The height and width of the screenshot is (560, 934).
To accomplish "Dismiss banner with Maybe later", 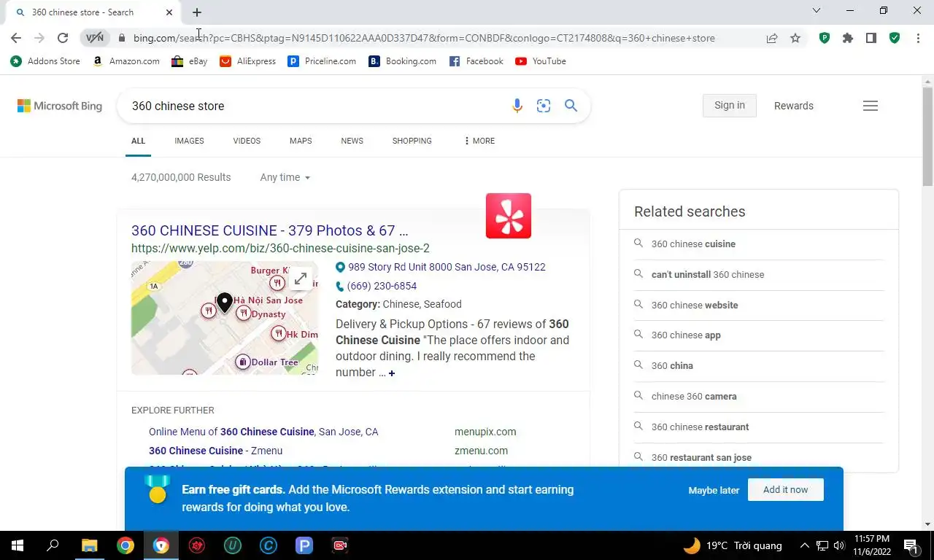I will click(x=714, y=490).
